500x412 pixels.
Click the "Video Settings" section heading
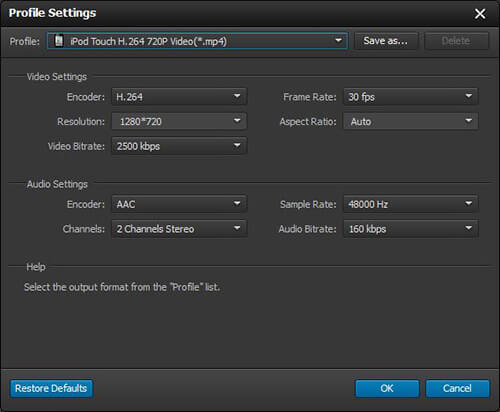[x=57, y=77]
